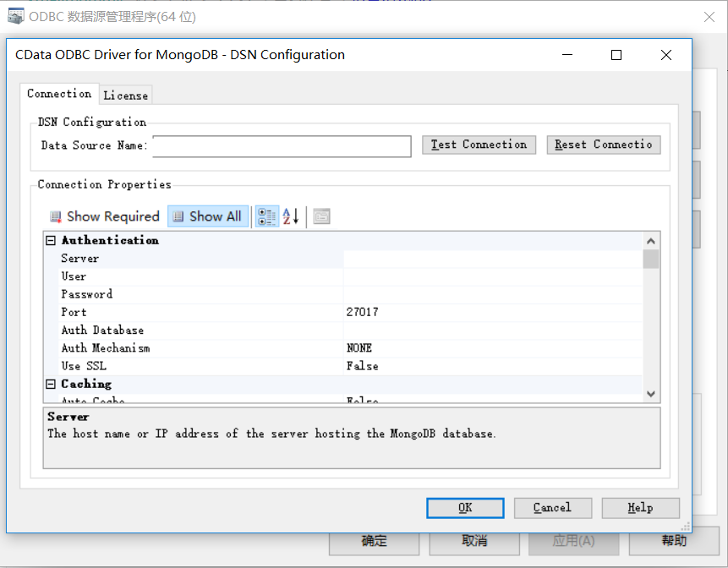Click Cancel in DSN Configuration dialog
This screenshot has height=568, width=728.
point(552,508)
